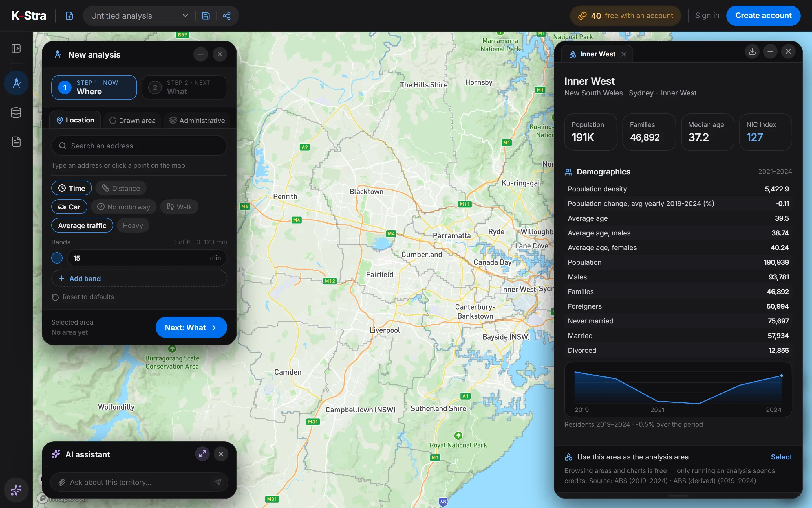Minimize the Inner West panel
This screenshot has width=812, height=508.
770,51
